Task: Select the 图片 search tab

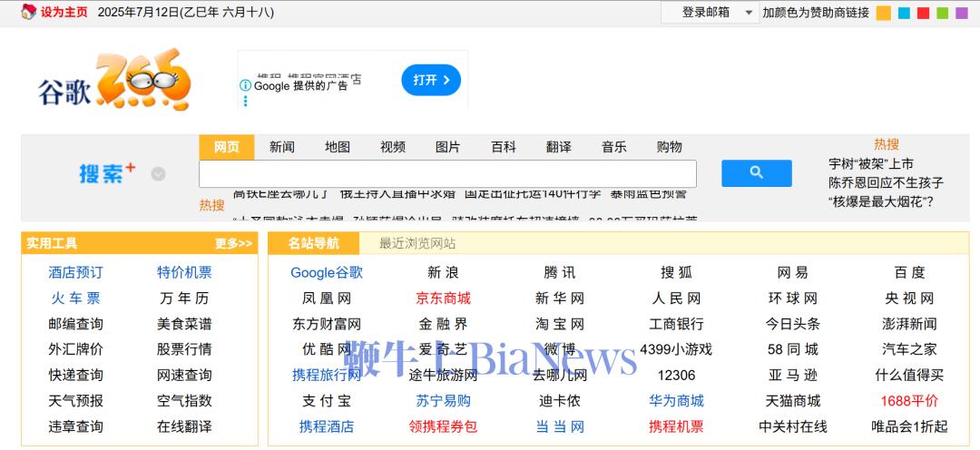Action: 448,147
